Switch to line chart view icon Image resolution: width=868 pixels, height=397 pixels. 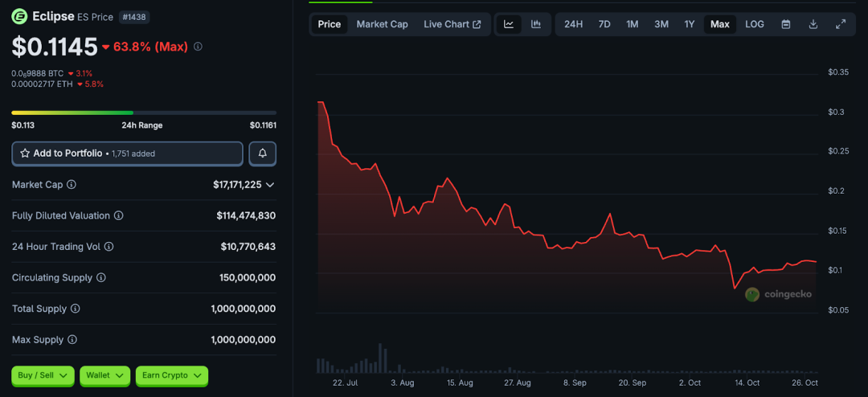509,24
